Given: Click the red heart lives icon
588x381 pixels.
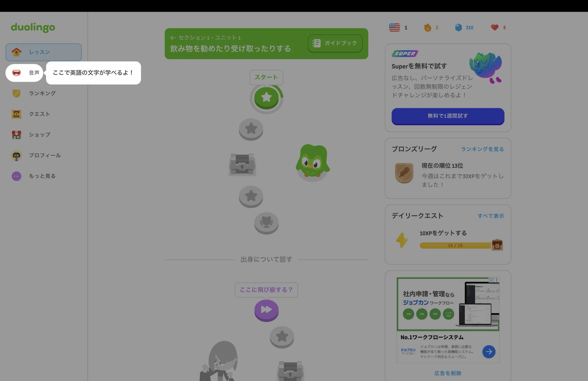Looking at the screenshot, I should click(495, 27).
